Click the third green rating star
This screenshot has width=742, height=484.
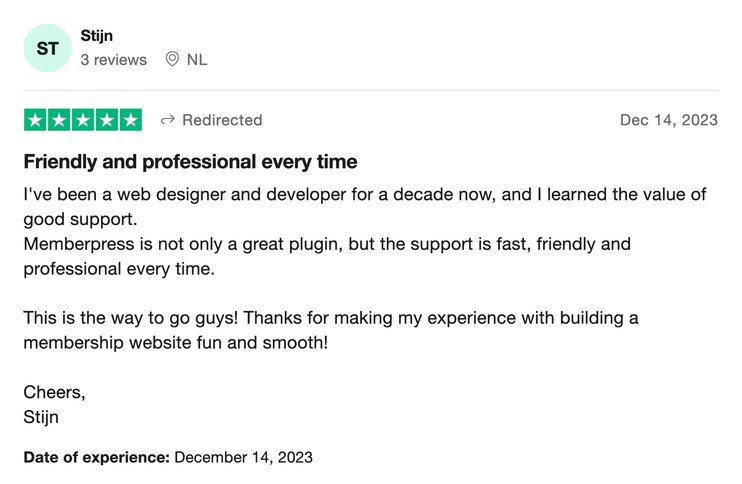click(83, 120)
